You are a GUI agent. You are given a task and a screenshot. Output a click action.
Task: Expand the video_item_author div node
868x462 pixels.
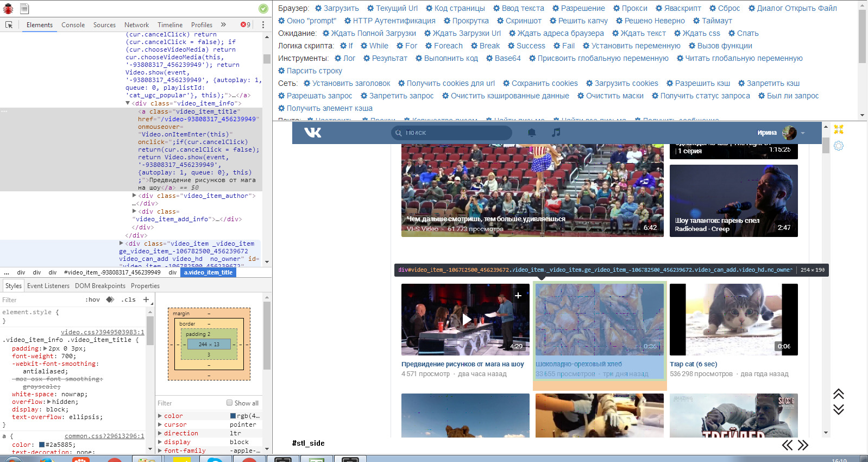pos(135,196)
